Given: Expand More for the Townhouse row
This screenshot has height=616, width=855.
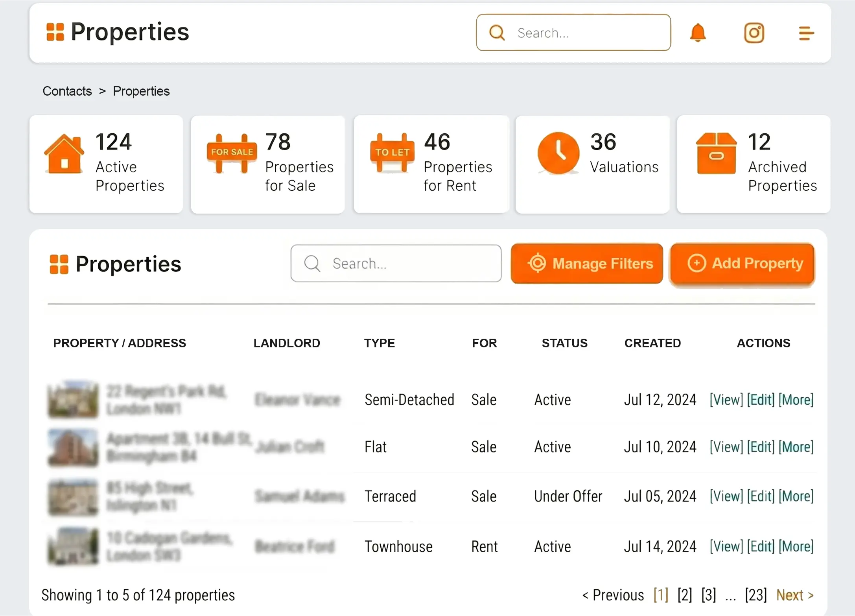Looking at the screenshot, I should pos(796,546).
